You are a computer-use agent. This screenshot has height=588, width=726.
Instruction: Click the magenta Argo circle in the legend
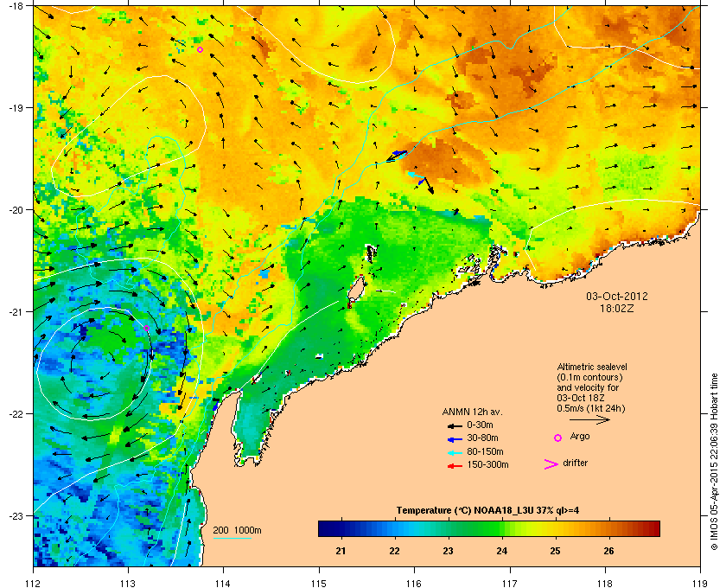point(558,438)
